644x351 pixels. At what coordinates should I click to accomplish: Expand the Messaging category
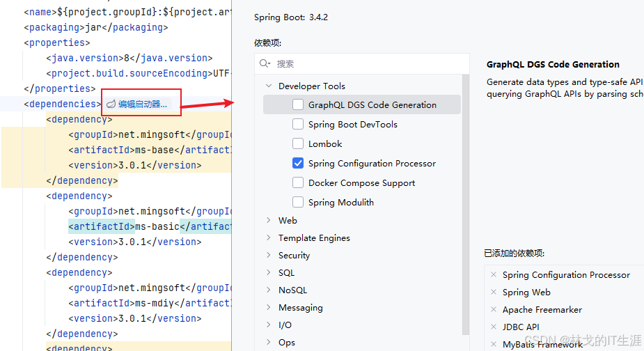(x=269, y=307)
